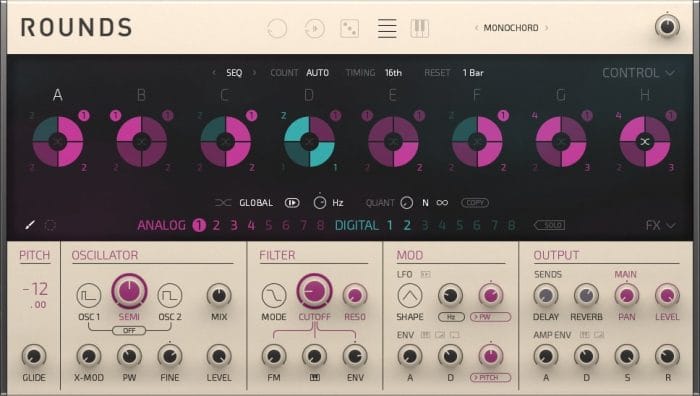This screenshot has width=700, height=396.
Task: Click the clock sync icon next to Hz
Action: pyautogui.click(x=320, y=202)
